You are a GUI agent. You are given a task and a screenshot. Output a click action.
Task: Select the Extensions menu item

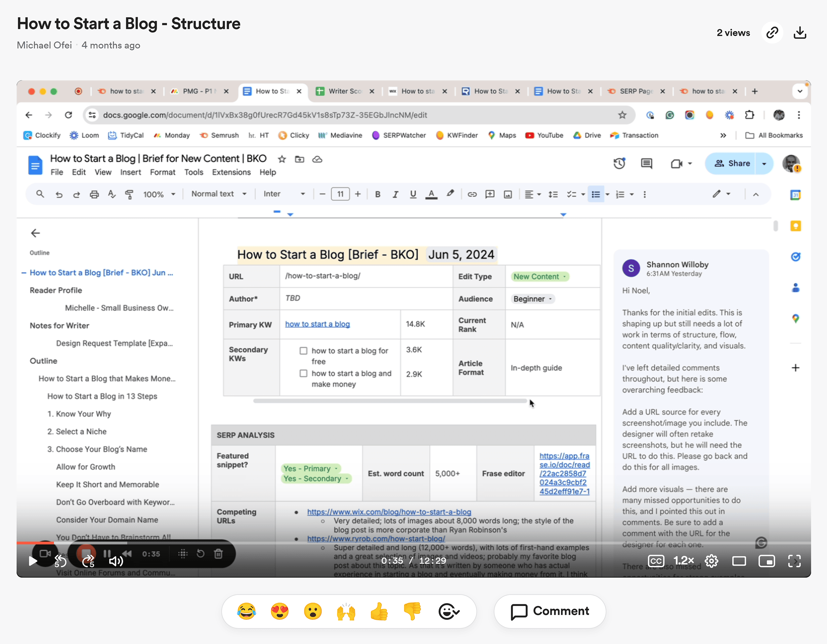click(231, 173)
